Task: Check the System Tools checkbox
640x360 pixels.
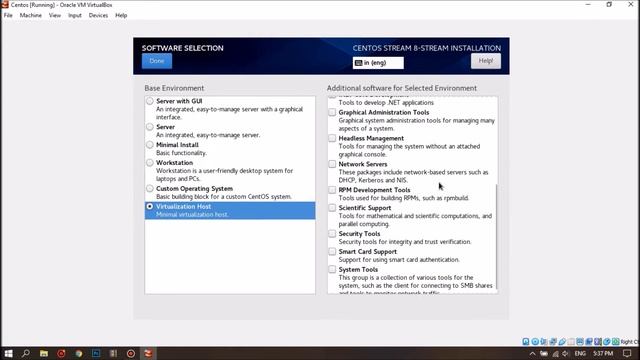Action: coord(332,269)
